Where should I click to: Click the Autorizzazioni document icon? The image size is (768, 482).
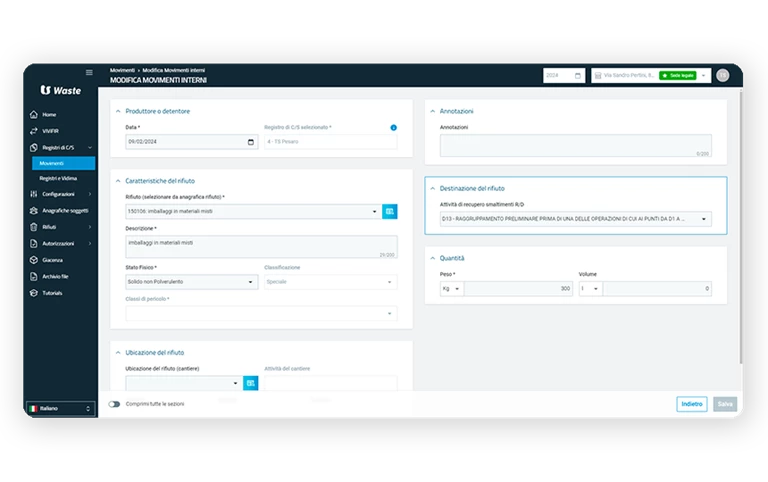click(34, 243)
